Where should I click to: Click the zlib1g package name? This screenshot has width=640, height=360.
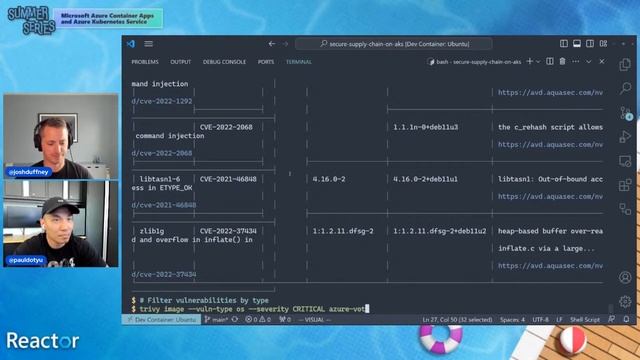pos(151,231)
